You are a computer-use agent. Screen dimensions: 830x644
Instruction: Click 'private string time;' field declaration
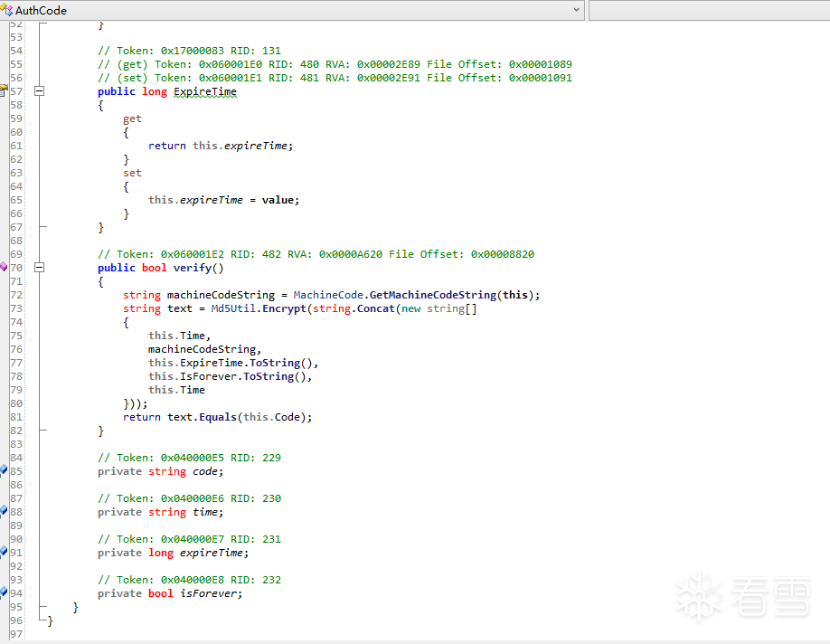point(160,512)
